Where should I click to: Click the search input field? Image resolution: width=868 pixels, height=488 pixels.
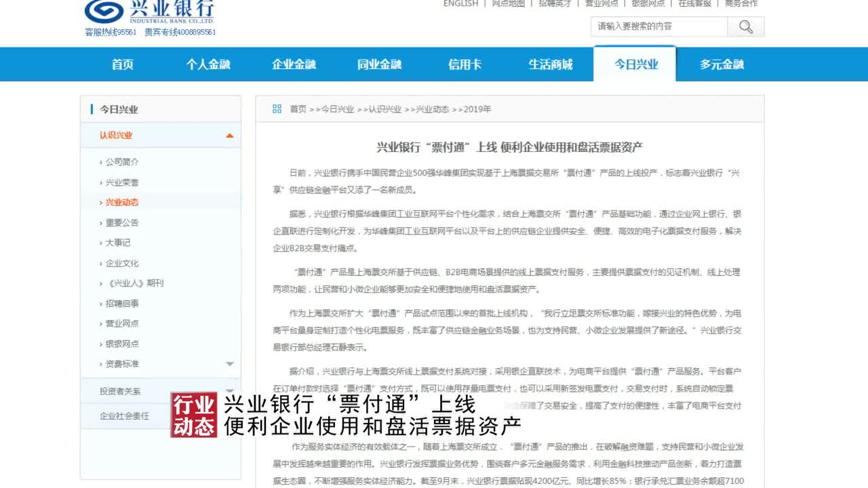[658, 26]
